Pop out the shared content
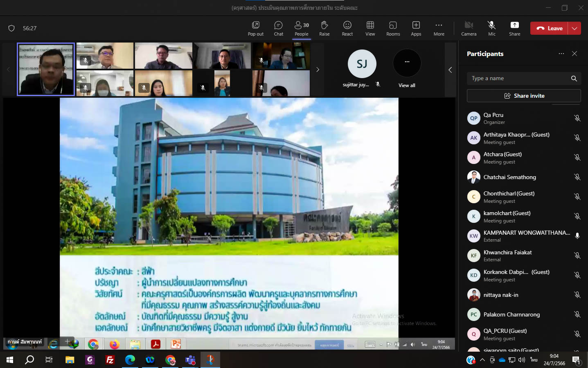The height and width of the screenshot is (368, 588). click(x=255, y=28)
